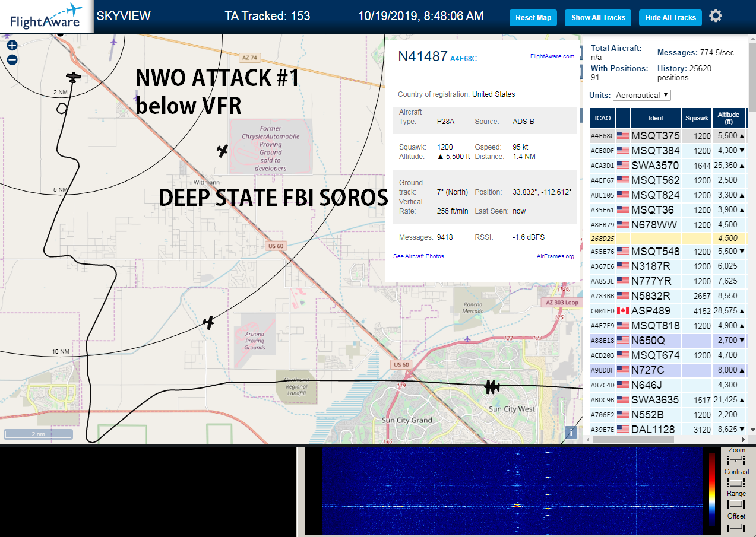
Task: Click the US flag beside SWA3570
Action: click(x=623, y=166)
